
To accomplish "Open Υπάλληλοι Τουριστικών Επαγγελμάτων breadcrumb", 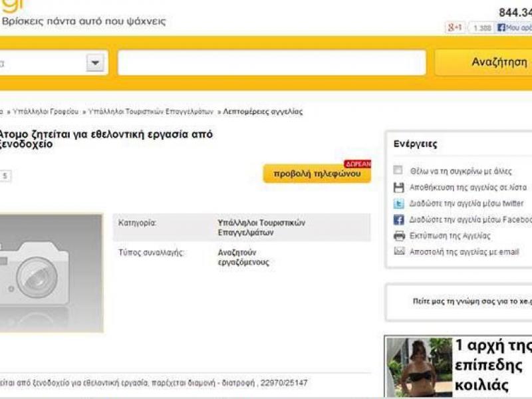I will pos(151,112).
